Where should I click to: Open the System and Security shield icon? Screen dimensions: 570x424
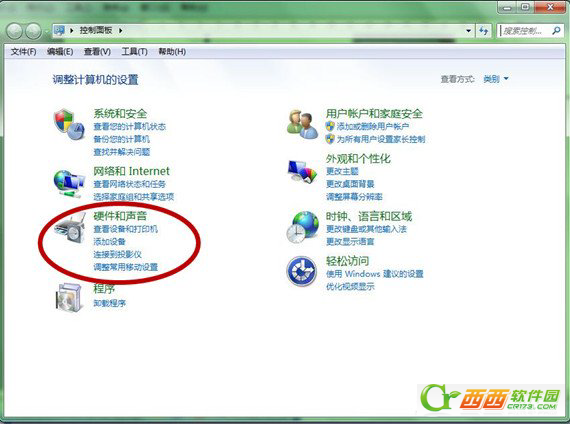(x=69, y=124)
